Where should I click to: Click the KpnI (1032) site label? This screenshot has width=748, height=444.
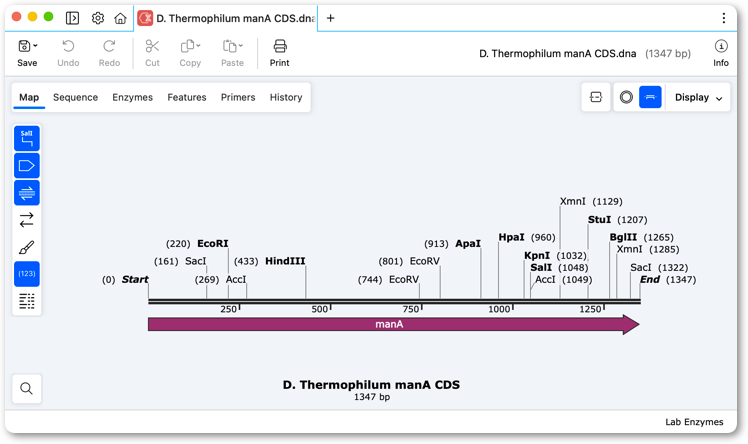555,256
